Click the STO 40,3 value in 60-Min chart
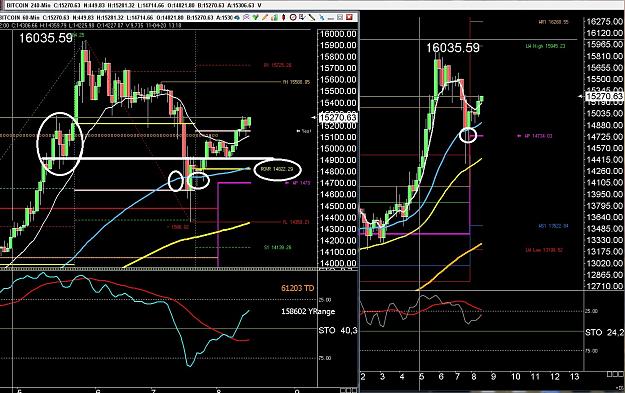This screenshot has width=625, height=393. (338, 330)
